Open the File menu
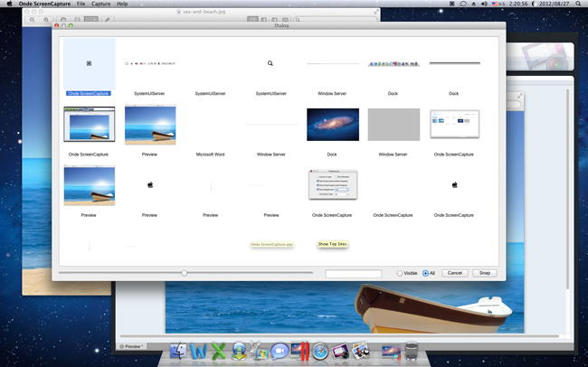 (81, 4)
